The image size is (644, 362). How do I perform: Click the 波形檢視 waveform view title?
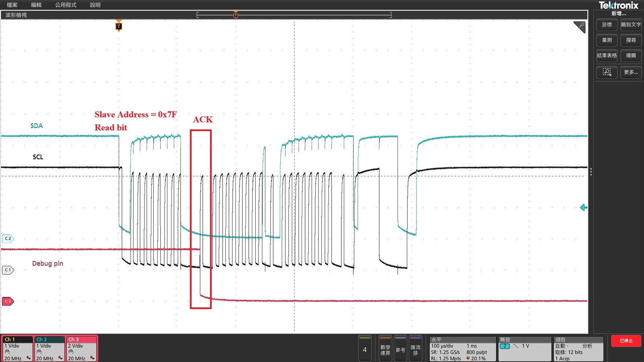(16, 15)
